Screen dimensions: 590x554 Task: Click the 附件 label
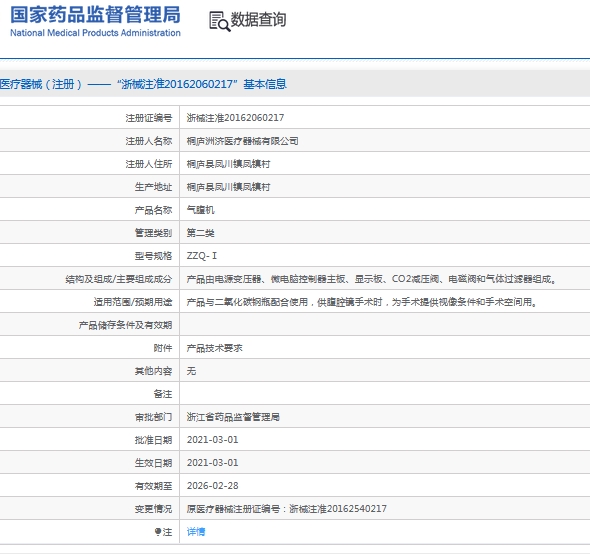pos(163,348)
